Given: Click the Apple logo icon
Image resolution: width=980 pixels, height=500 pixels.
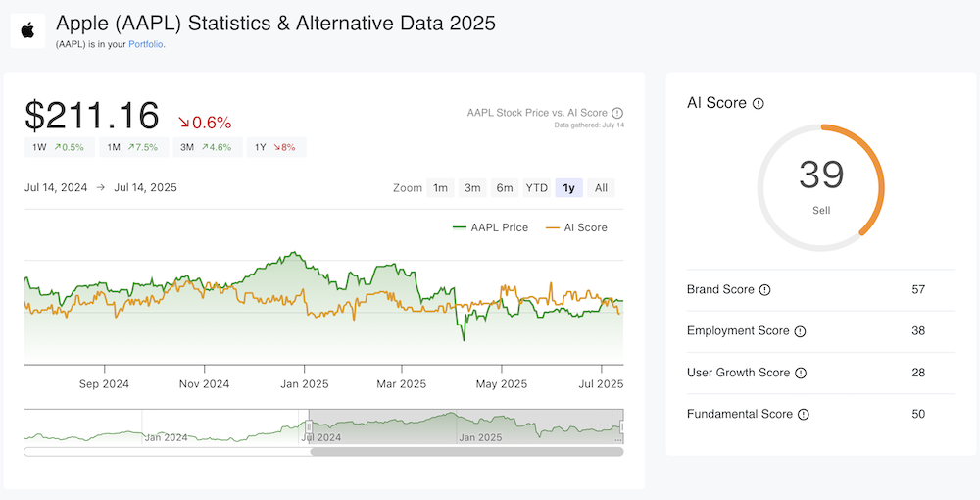Looking at the screenshot, I should tap(28, 30).
